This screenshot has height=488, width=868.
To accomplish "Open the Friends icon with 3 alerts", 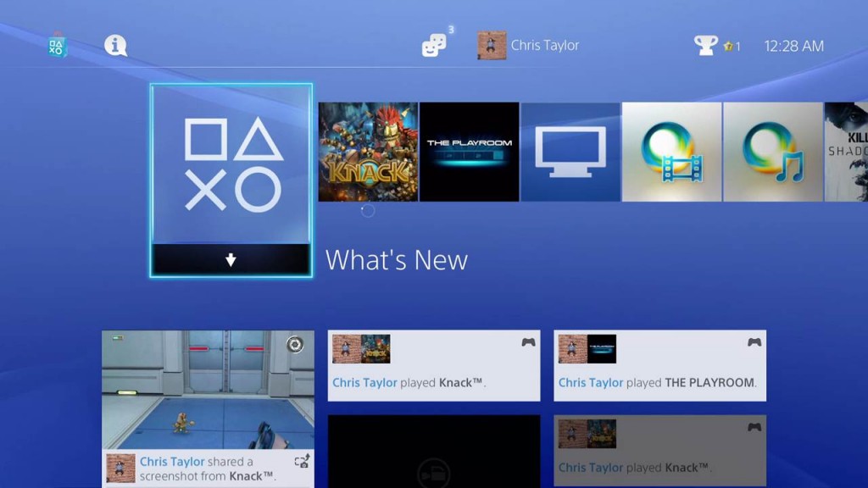I will click(432, 46).
